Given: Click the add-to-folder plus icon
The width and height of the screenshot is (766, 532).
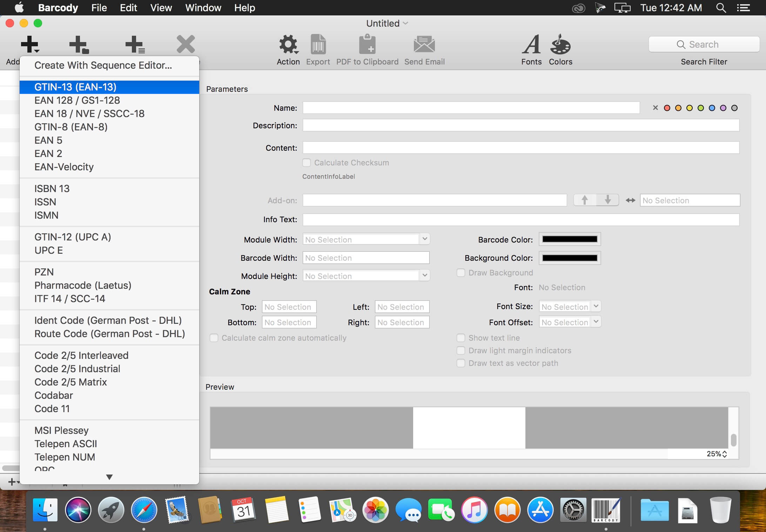Looking at the screenshot, I should point(79,45).
